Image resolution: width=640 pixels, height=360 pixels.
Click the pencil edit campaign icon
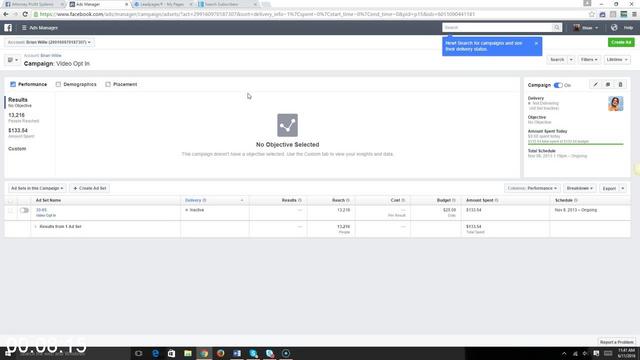pos(596,84)
